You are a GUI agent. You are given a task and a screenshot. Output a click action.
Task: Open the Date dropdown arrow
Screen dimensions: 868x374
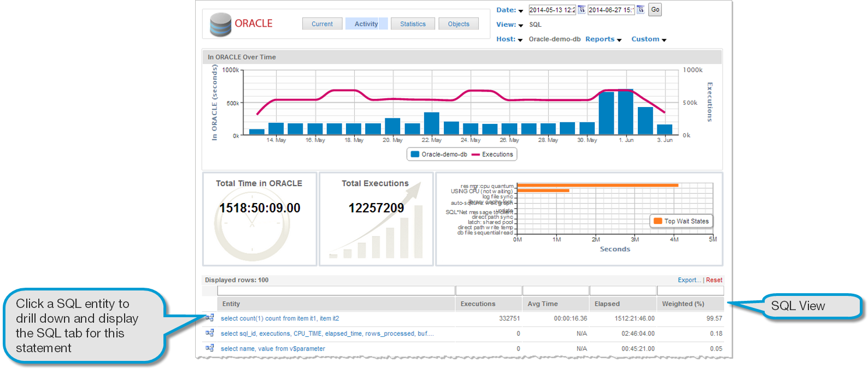[x=520, y=11]
